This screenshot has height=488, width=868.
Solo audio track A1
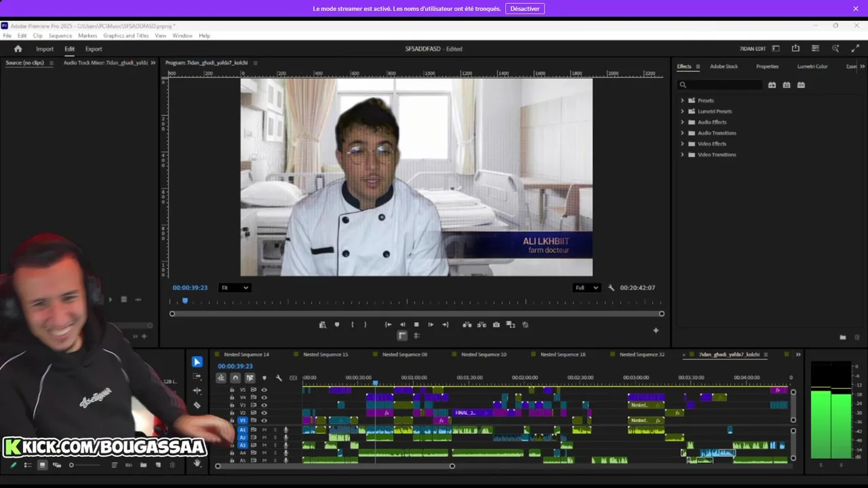pos(275,430)
